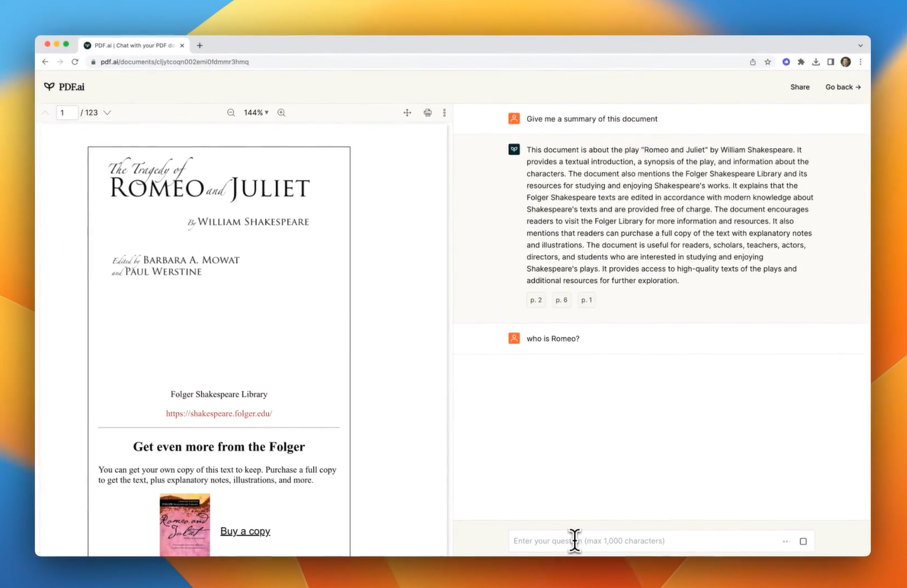The height and width of the screenshot is (588, 907).
Task: Click the PDF.ai logo in header
Action: (64, 87)
